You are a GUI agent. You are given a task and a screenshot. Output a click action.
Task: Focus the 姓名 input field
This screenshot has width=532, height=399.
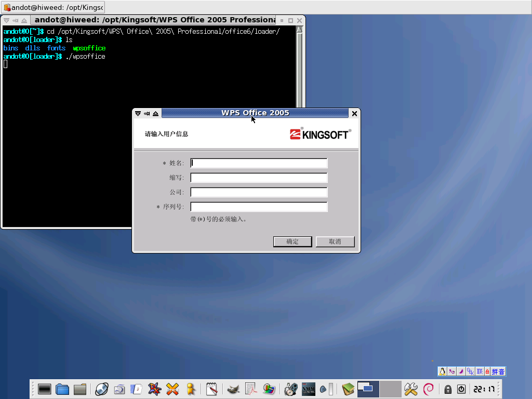tap(259, 163)
